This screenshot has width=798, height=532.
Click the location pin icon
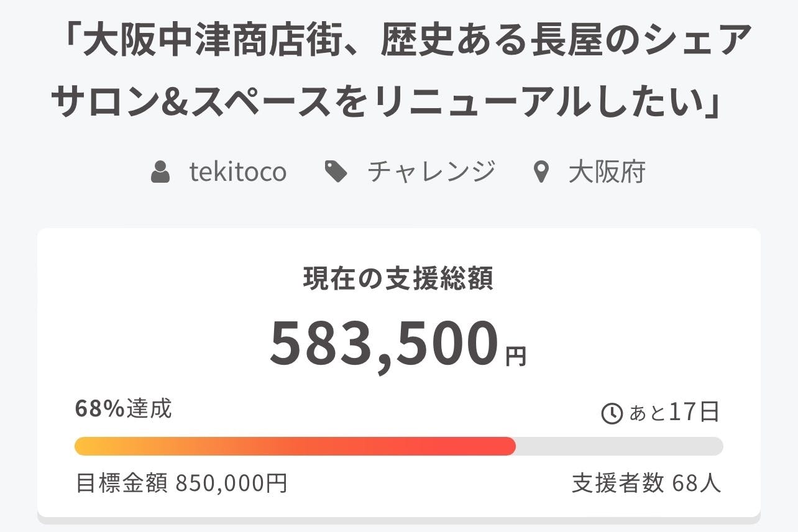(x=542, y=172)
